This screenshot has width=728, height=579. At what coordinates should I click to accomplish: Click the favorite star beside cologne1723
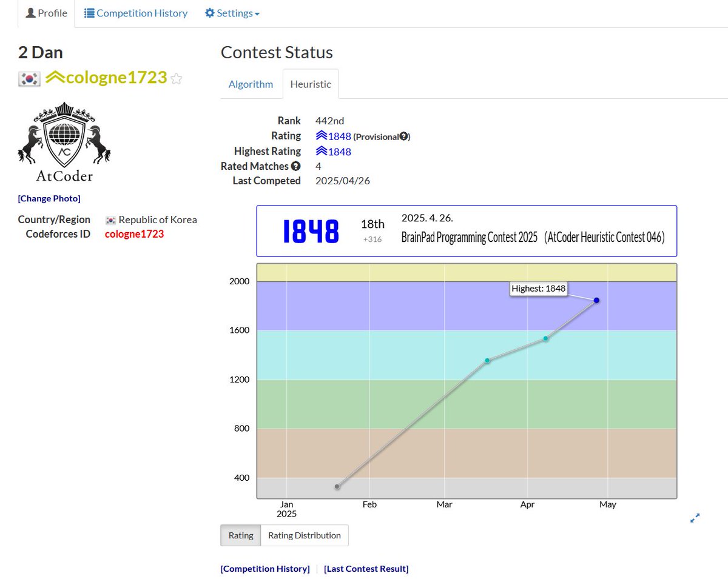coord(176,78)
